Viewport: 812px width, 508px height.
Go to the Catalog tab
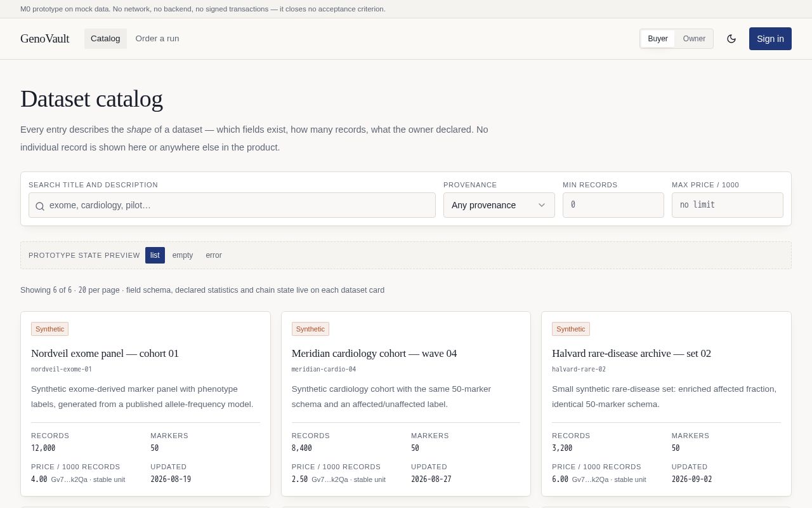pyautogui.click(x=105, y=39)
